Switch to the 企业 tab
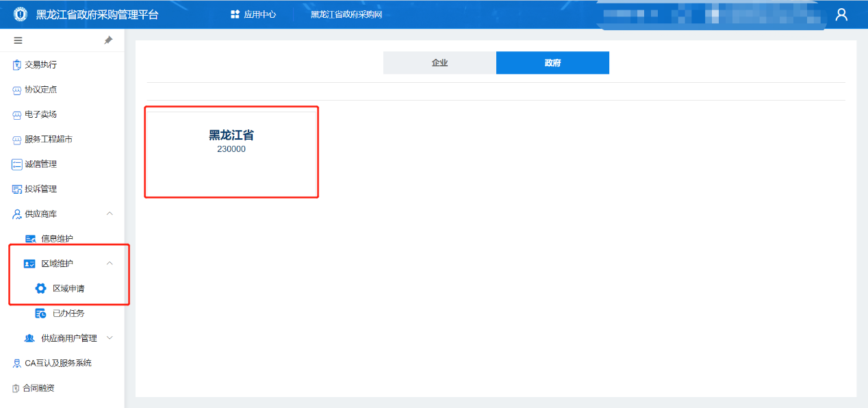 pyautogui.click(x=439, y=62)
